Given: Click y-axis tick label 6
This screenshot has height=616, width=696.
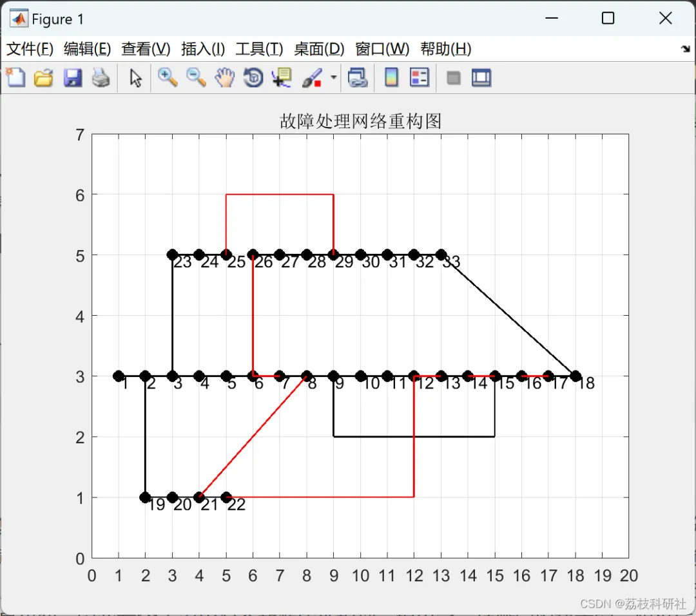Looking at the screenshot, I should (80, 195).
